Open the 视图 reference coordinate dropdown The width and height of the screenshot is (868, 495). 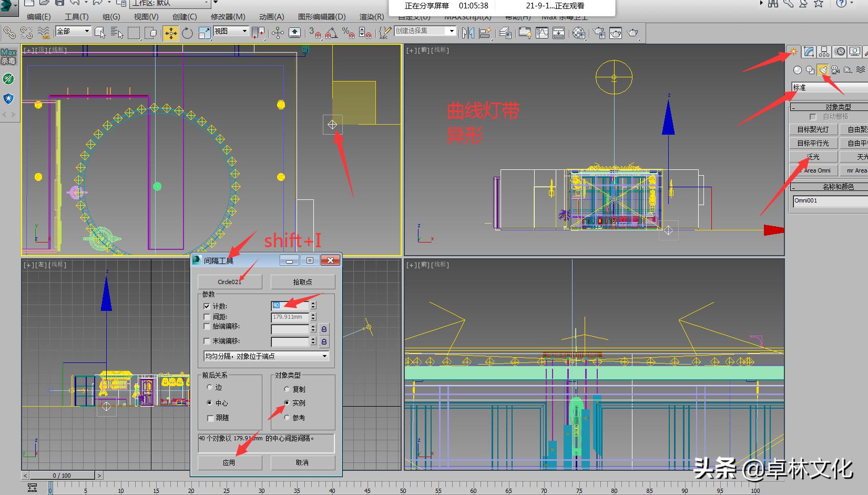click(244, 31)
